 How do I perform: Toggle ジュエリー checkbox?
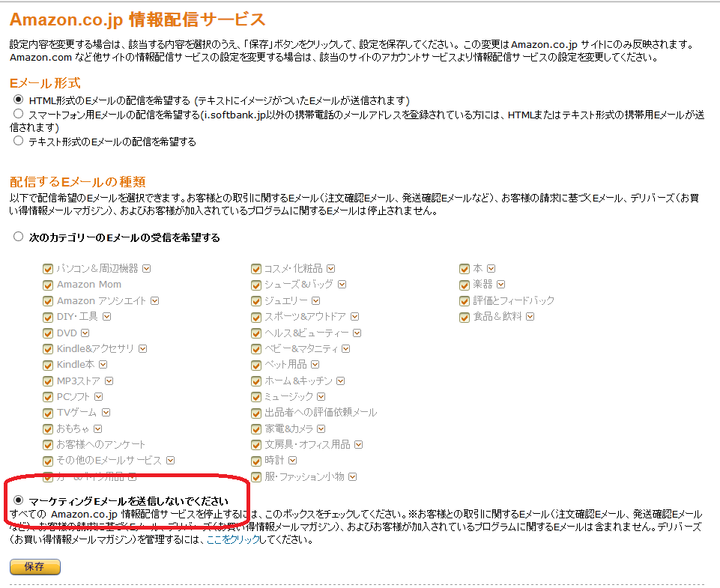click(x=256, y=301)
